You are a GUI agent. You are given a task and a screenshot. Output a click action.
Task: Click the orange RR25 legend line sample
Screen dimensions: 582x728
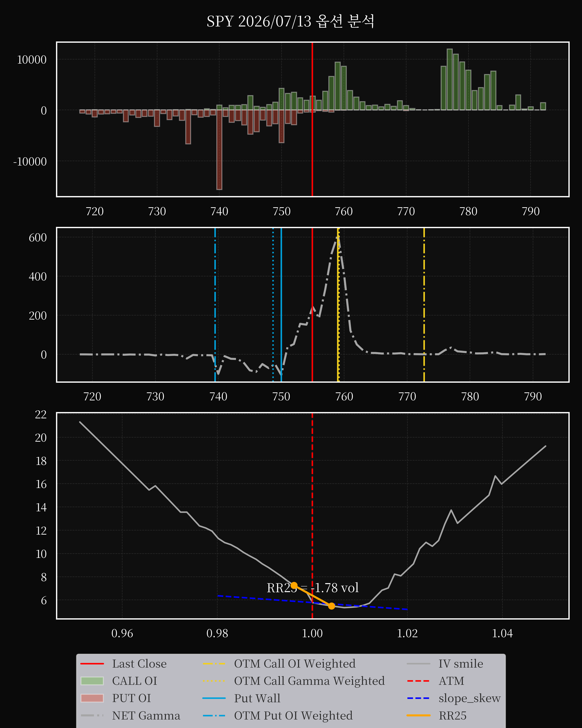pyautogui.click(x=418, y=716)
